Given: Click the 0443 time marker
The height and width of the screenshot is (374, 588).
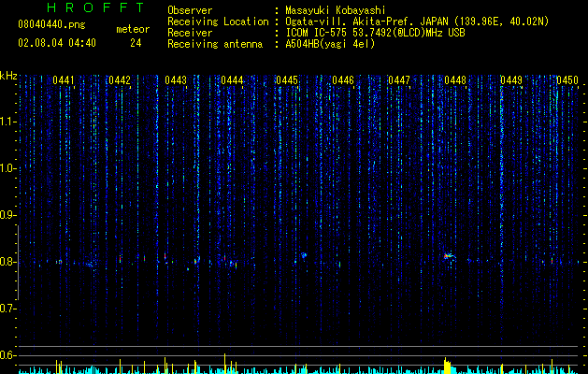Looking at the screenshot, I should pos(176,80).
